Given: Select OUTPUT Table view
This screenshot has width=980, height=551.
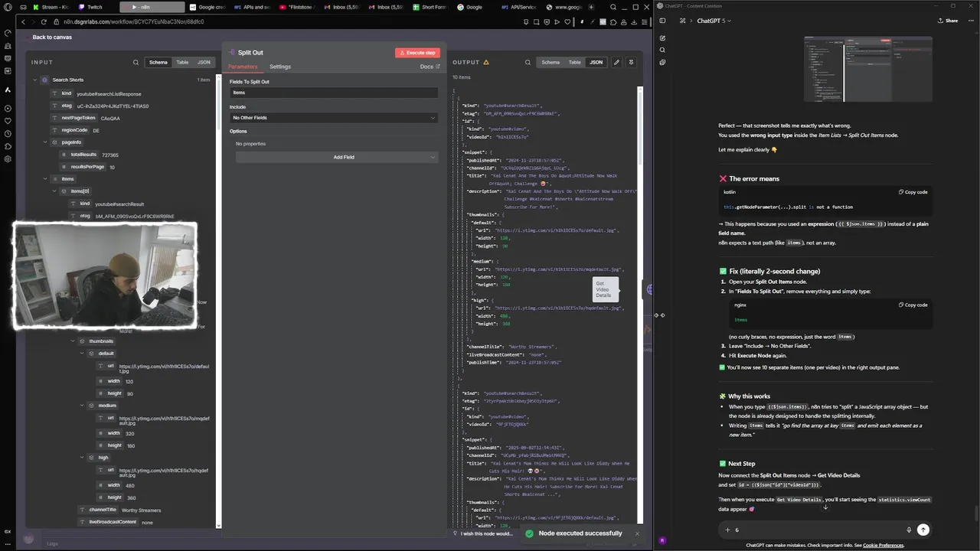Looking at the screenshot, I should (x=574, y=62).
